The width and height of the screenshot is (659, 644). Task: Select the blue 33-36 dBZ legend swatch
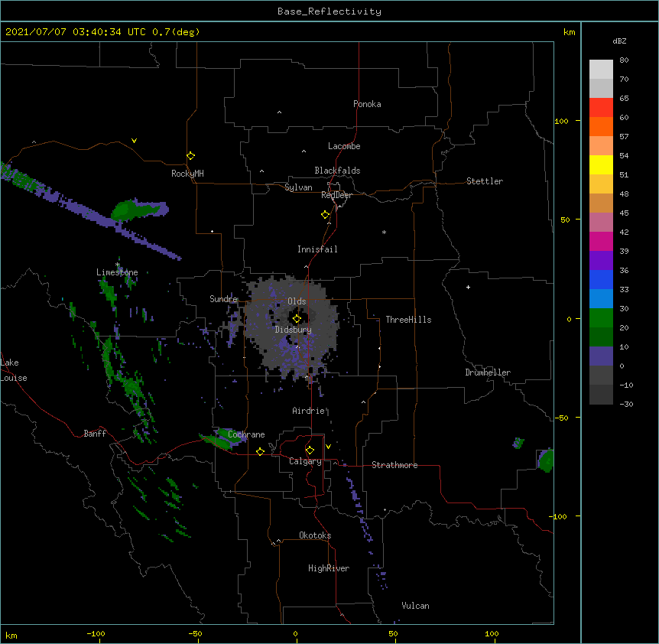click(601, 279)
